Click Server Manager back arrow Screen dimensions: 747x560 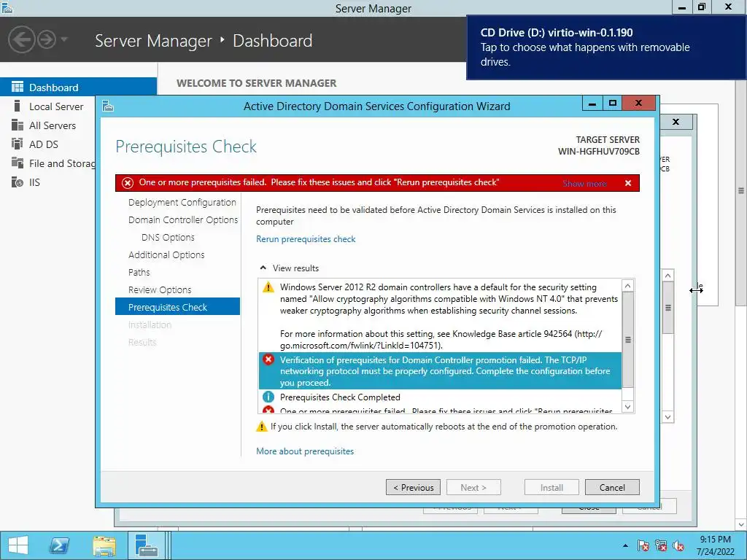click(21, 39)
